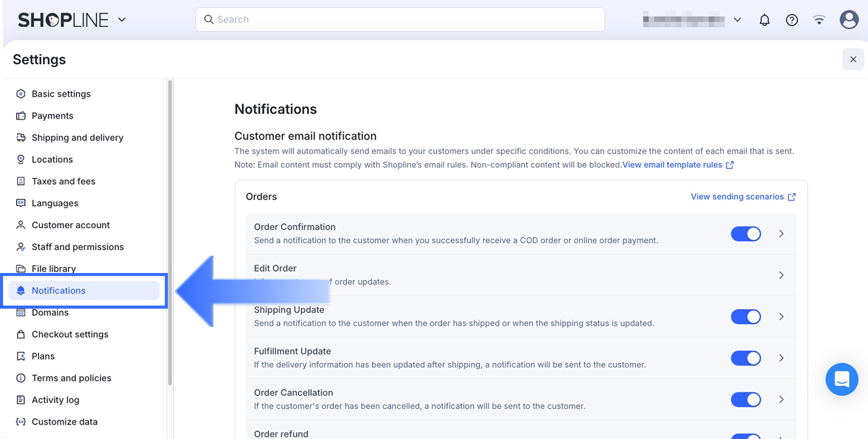Open the SHOPLINE logo dropdown arrow
This screenshot has height=439, width=868.
(x=122, y=20)
